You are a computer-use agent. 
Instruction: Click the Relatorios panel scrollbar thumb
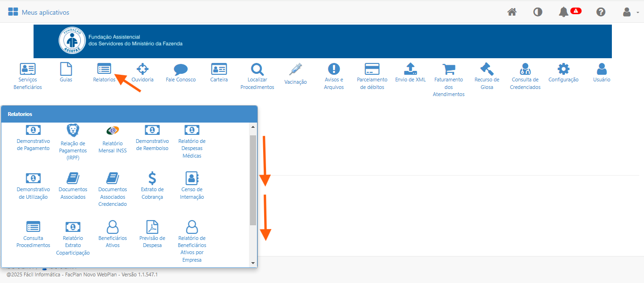pos(253,180)
